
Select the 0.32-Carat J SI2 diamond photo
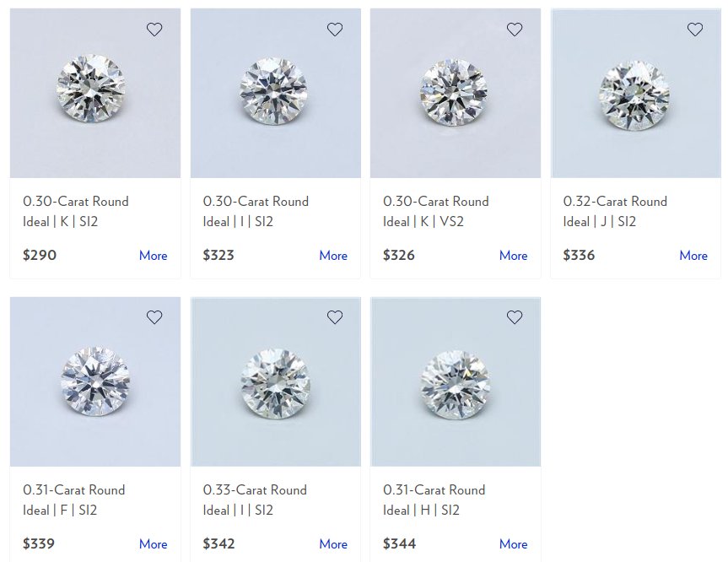[635, 93]
